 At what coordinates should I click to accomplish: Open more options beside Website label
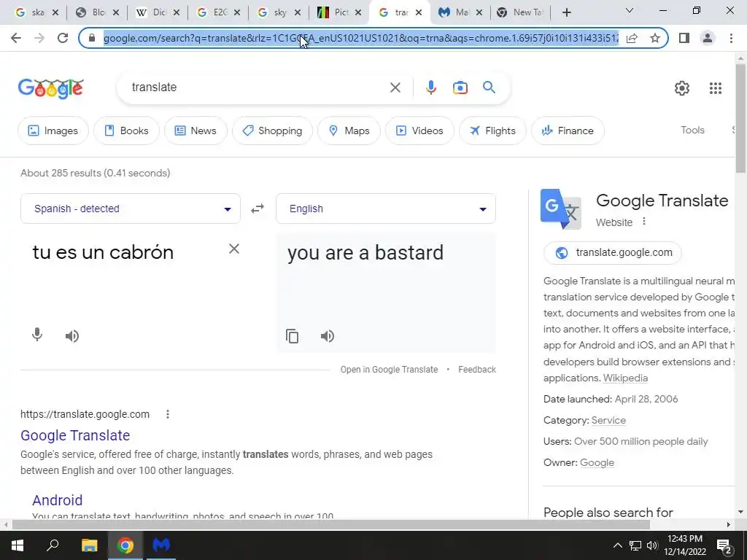[x=644, y=222]
